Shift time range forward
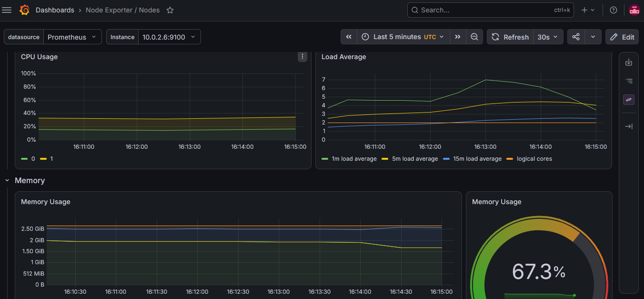The image size is (644, 299). pyautogui.click(x=458, y=37)
